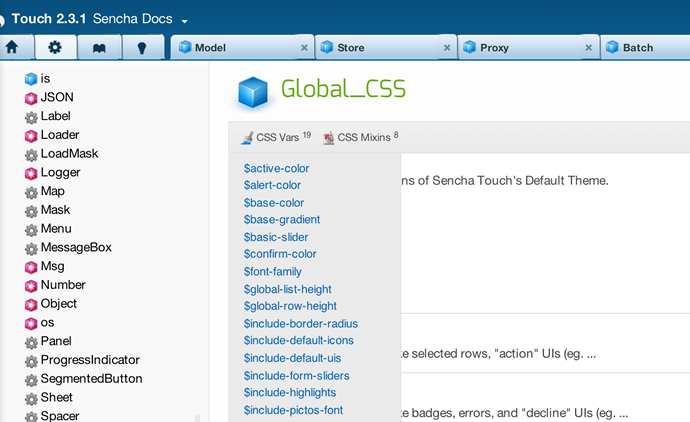Image resolution: width=690 pixels, height=422 pixels.
Task: Click the pink icon beside os
Action: coord(31,323)
